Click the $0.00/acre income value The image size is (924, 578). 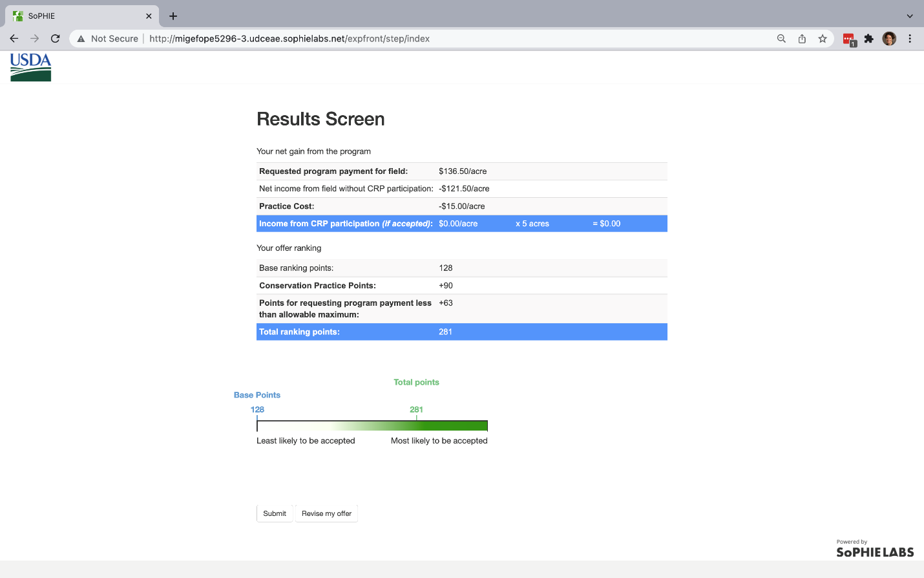[458, 224]
